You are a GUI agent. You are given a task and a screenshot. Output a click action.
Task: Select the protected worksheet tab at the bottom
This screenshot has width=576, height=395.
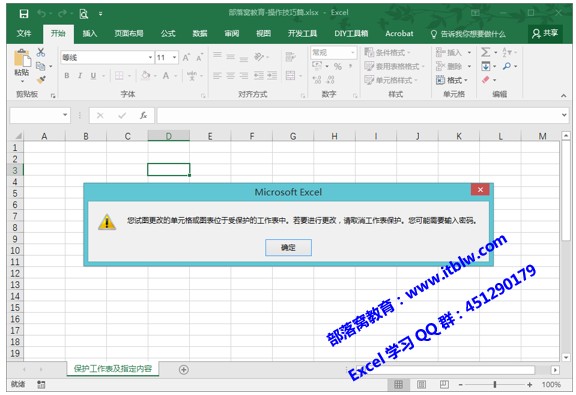(113, 369)
